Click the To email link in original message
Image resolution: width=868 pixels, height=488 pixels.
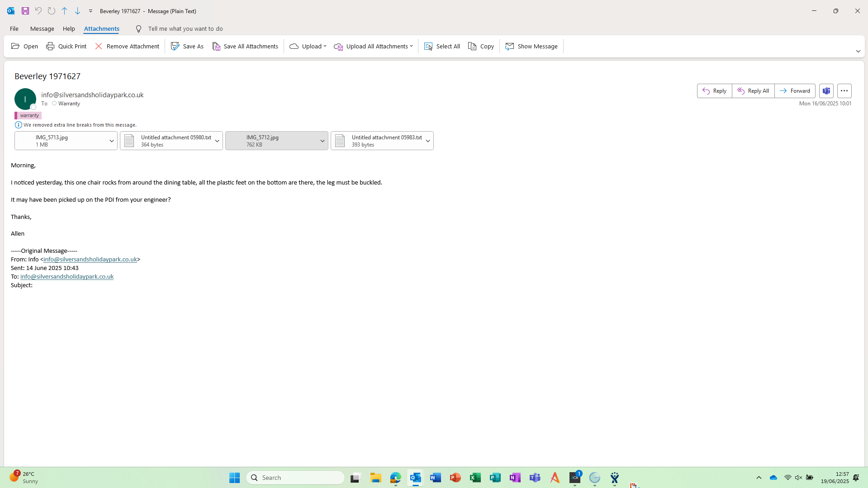pos(67,276)
